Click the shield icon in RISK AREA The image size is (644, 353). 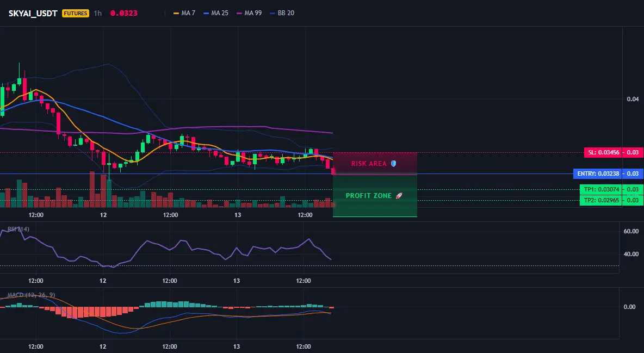click(393, 164)
